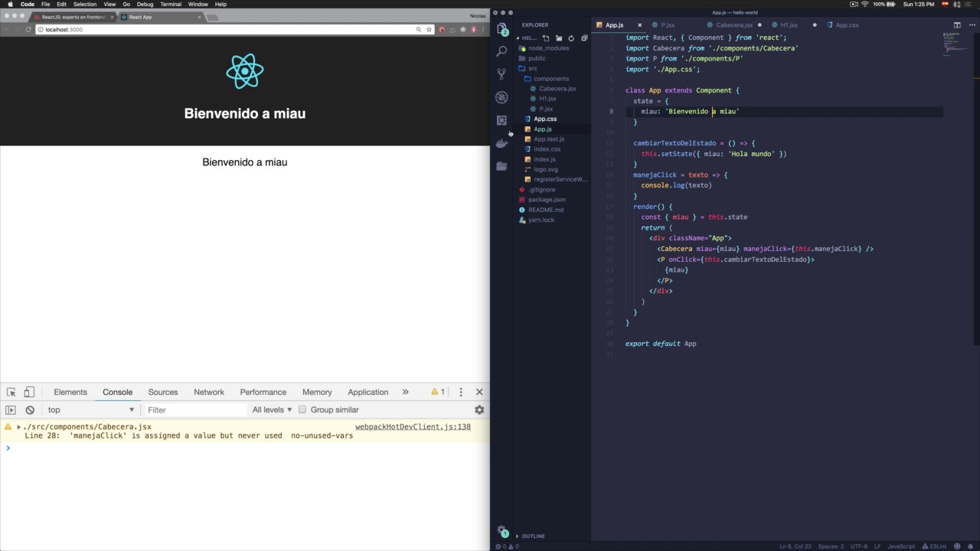Switch to the H1.jsx editor tab
This screenshot has height=551, width=980.
789,25
